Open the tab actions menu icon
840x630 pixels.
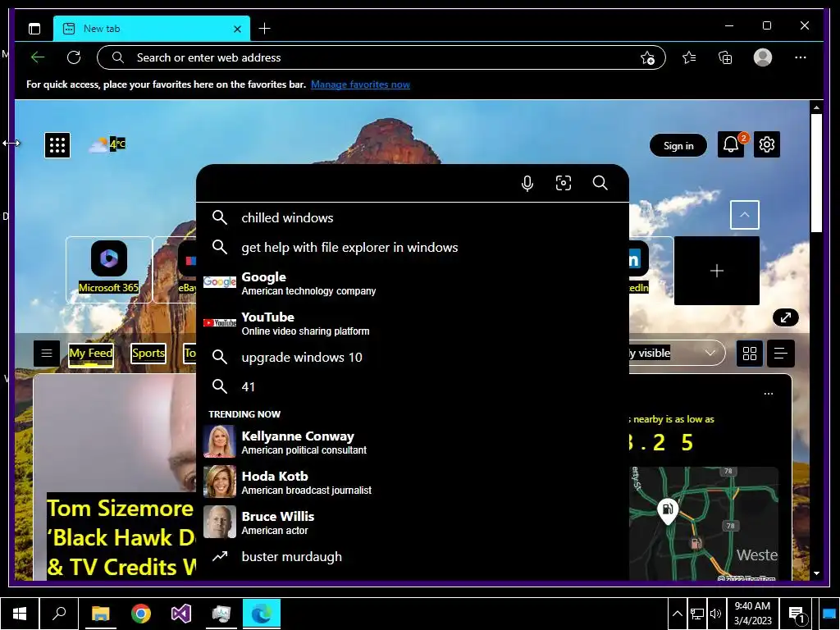tap(34, 29)
